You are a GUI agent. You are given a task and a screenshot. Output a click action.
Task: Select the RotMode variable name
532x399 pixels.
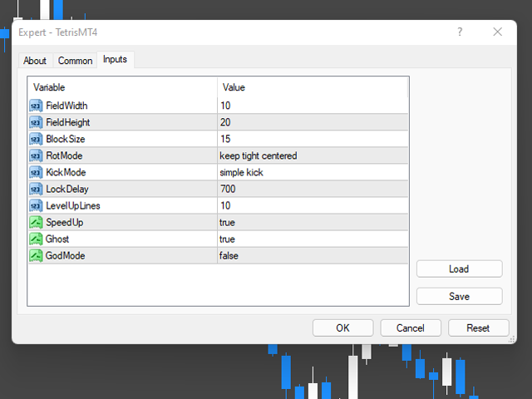click(x=64, y=155)
